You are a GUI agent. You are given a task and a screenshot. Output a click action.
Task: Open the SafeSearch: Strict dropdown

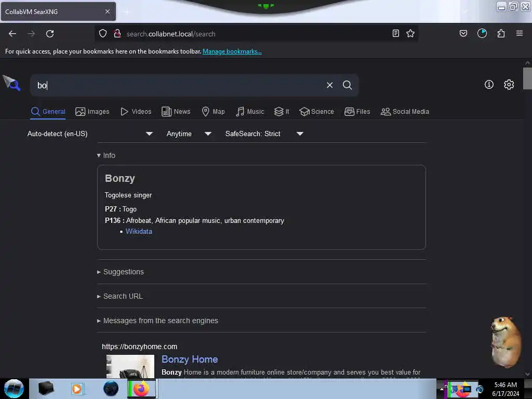point(264,134)
